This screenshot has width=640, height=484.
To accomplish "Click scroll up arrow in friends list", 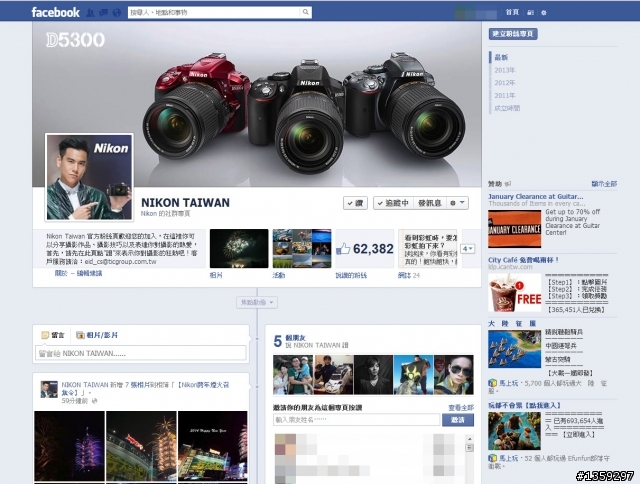I will pos(469,439).
